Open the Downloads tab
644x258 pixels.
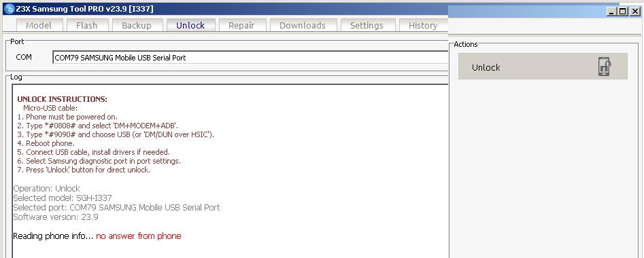click(x=303, y=25)
